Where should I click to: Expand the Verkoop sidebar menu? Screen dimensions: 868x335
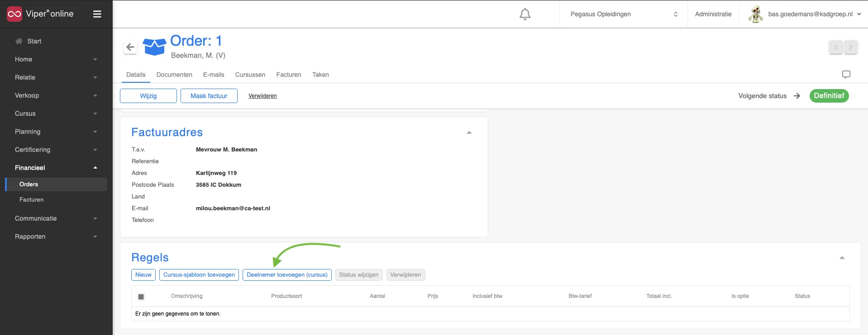point(56,95)
